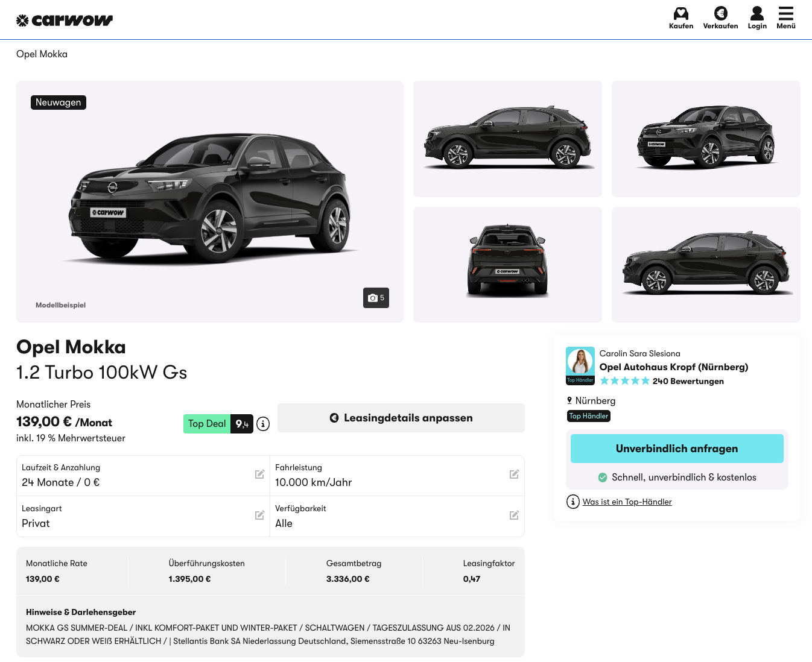Open bottom-right side view Mokka thumbnail

[x=706, y=265]
